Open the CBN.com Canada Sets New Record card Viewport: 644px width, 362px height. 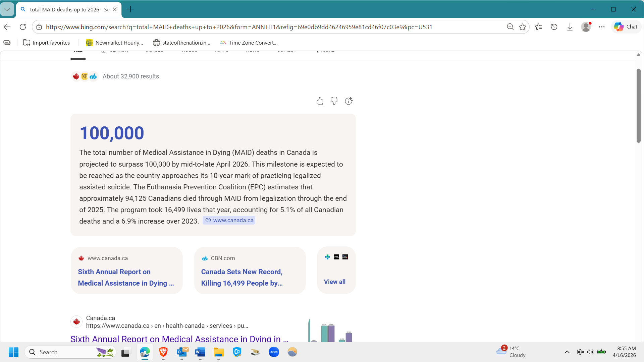(242, 277)
